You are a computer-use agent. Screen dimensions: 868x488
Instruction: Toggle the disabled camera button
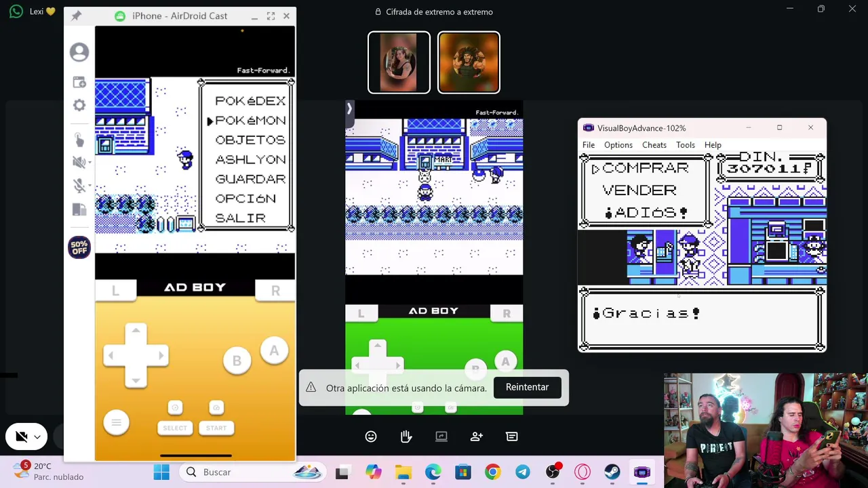(22, 437)
